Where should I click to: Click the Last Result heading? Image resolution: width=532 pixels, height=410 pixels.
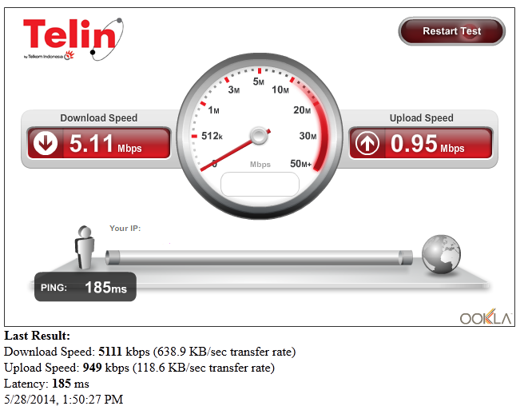coord(37,336)
